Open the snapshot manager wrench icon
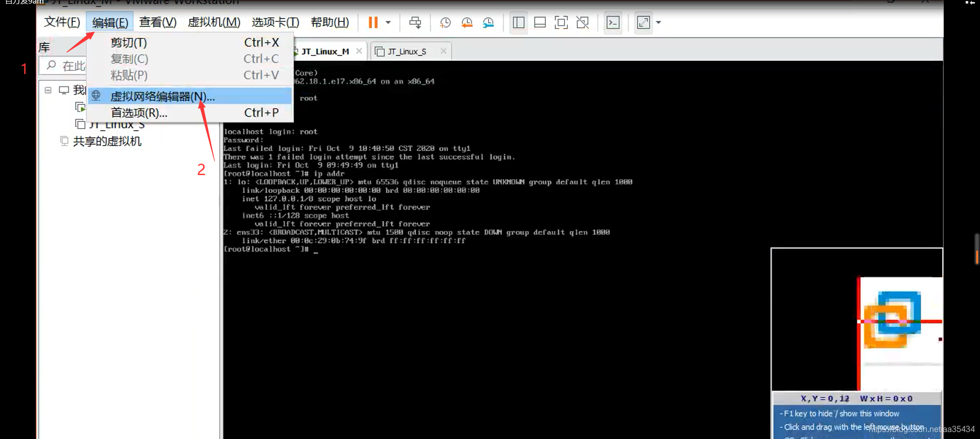Viewport: 980px width, 439px height. coord(488,22)
